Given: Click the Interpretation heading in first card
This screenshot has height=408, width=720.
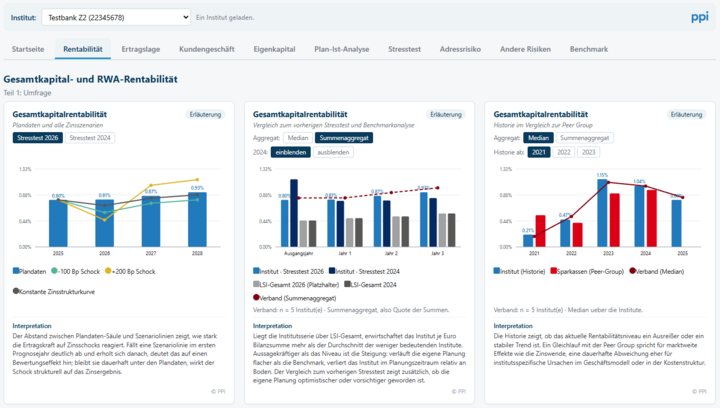Looking at the screenshot, I should click(32, 326).
